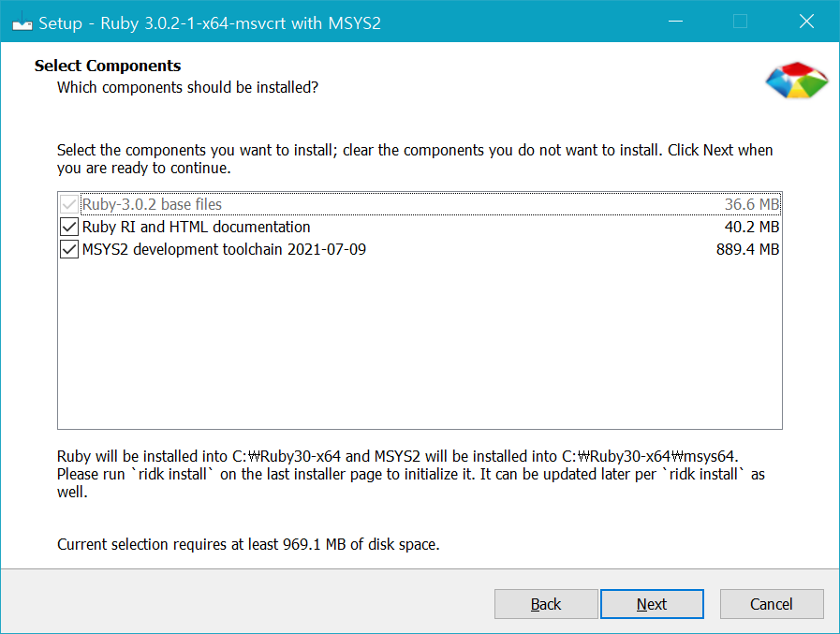This screenshot has width=840, height=634.
Task: Click 'Which components should be installed?' text
Action: 187,87
